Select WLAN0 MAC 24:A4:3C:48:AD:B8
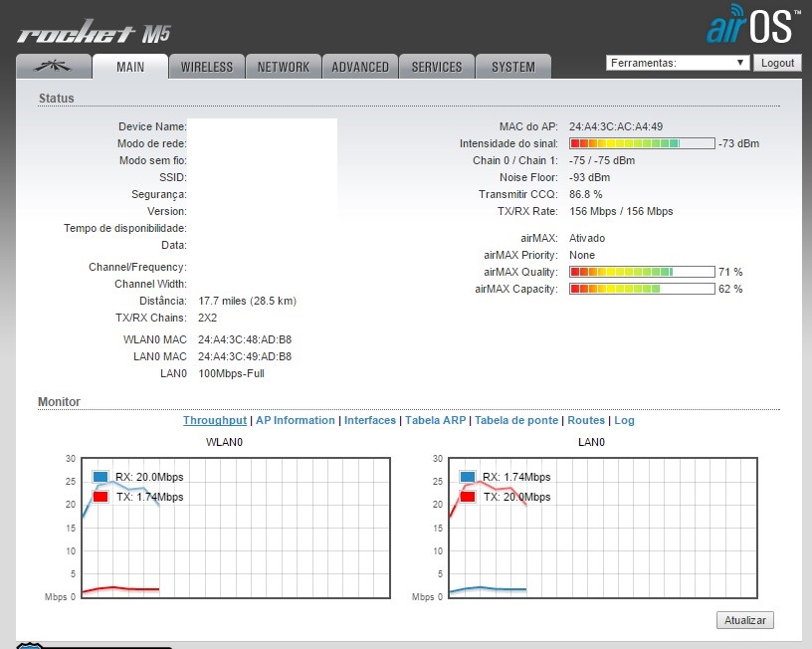 (245, 339)
